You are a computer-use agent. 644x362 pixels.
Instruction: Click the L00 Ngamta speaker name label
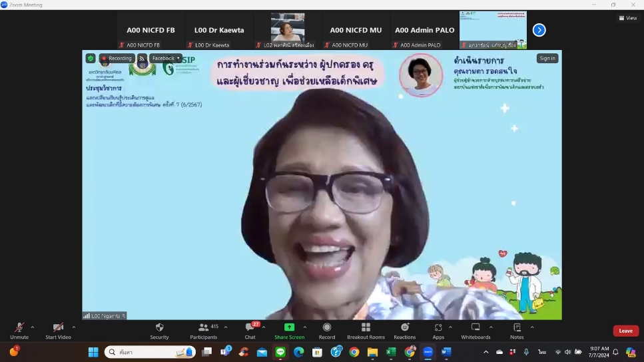pos(105,315)
